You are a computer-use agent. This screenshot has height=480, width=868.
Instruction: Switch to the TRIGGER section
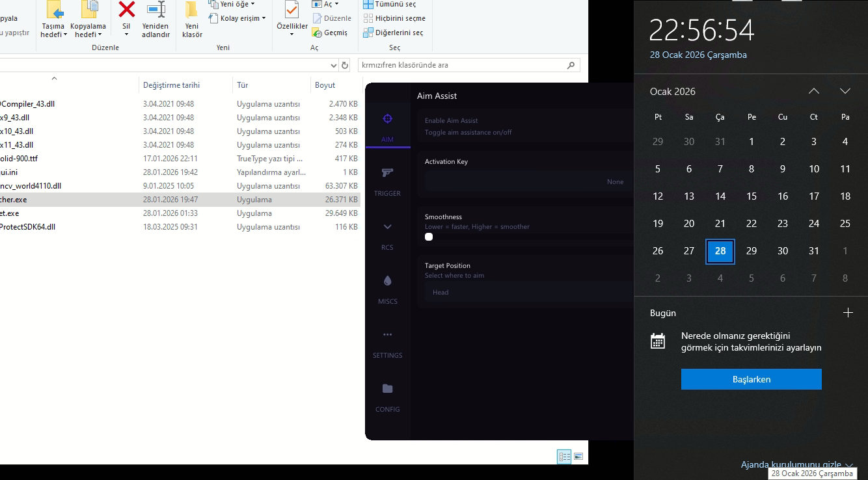click(x=387, y=181)
